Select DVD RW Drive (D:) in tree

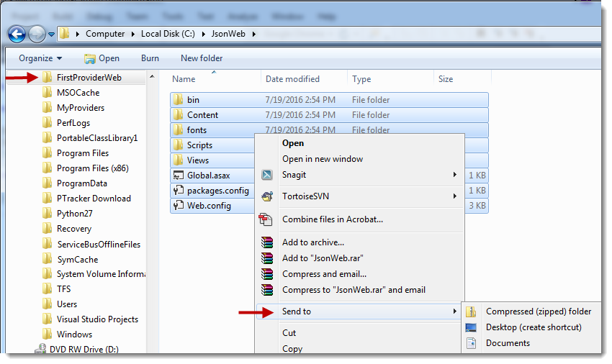(x=84, y=350)
